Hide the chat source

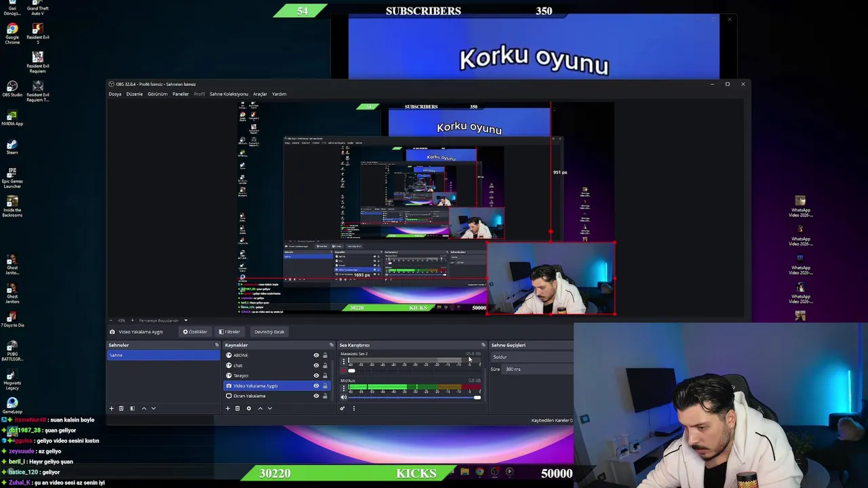[316, 365]
